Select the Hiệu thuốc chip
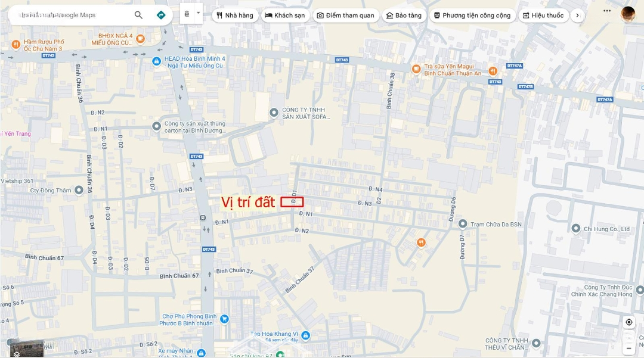The width and height of the screenshot is (644, 358). point(544,15)
